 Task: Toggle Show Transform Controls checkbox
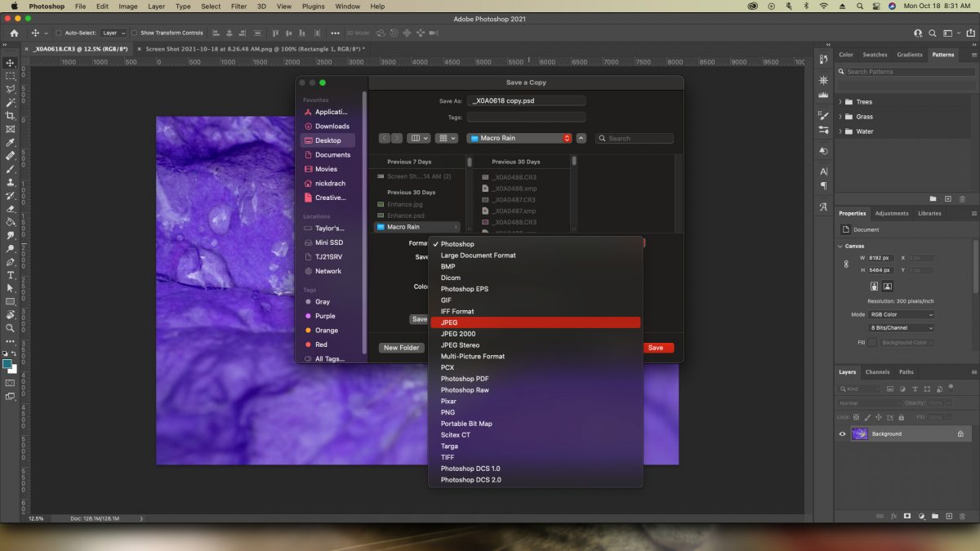(x=136, y=33)
